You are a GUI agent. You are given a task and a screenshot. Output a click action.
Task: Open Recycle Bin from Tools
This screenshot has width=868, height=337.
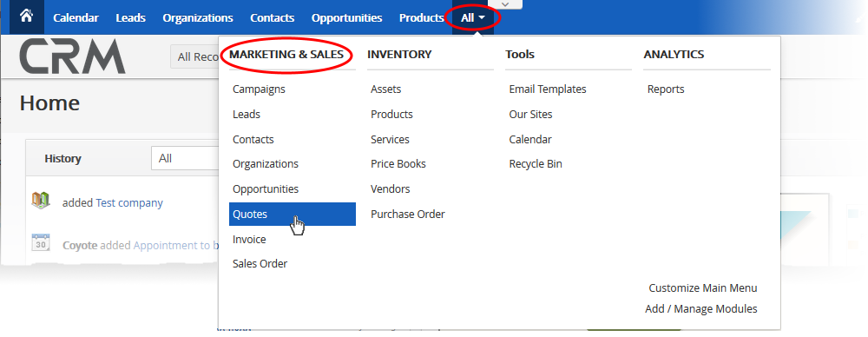pos(536,164)
